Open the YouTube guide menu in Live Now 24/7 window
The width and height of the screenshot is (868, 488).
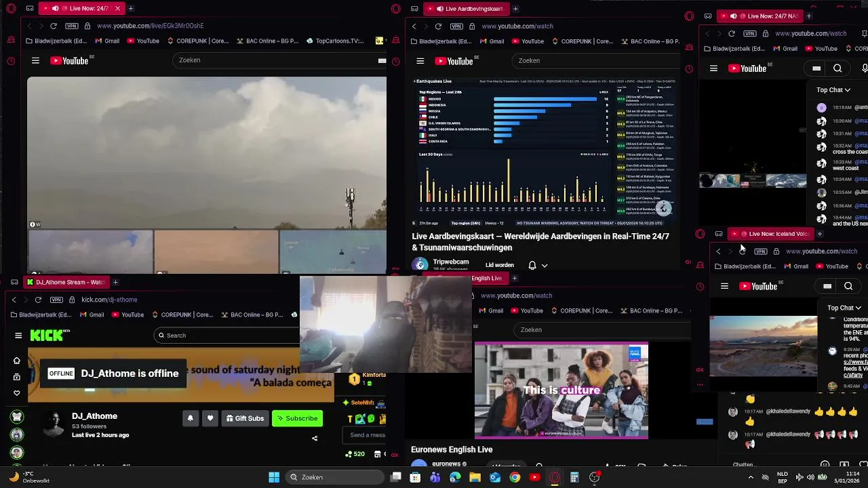pos(35,60)
